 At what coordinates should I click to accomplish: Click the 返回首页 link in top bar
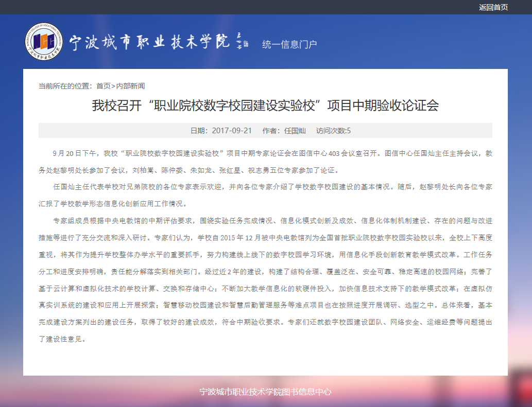[493, 7]
